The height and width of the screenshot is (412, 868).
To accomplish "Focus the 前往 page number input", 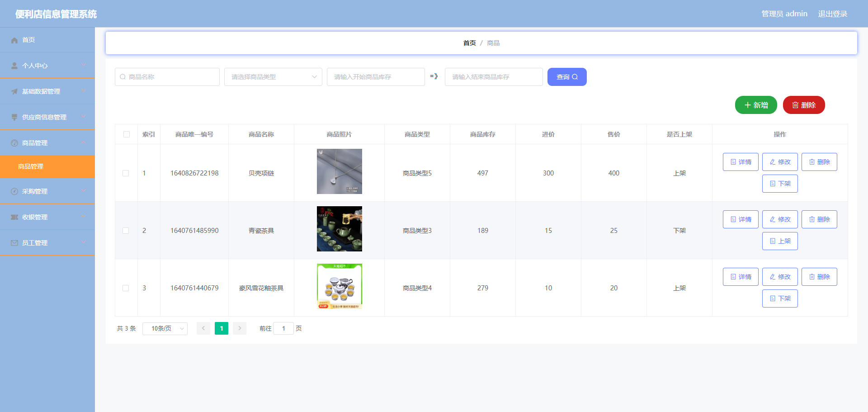I will click(283, 328).
